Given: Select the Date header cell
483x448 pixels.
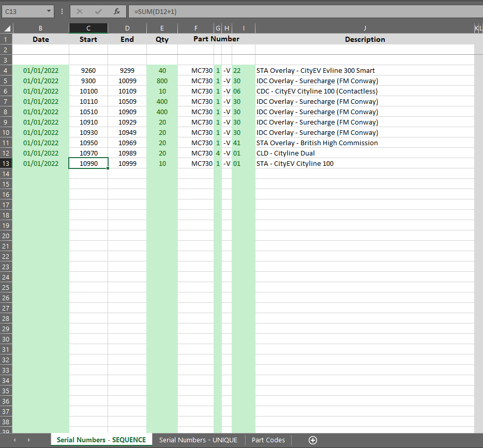Looking at the screenshot, I should point(40,39).
